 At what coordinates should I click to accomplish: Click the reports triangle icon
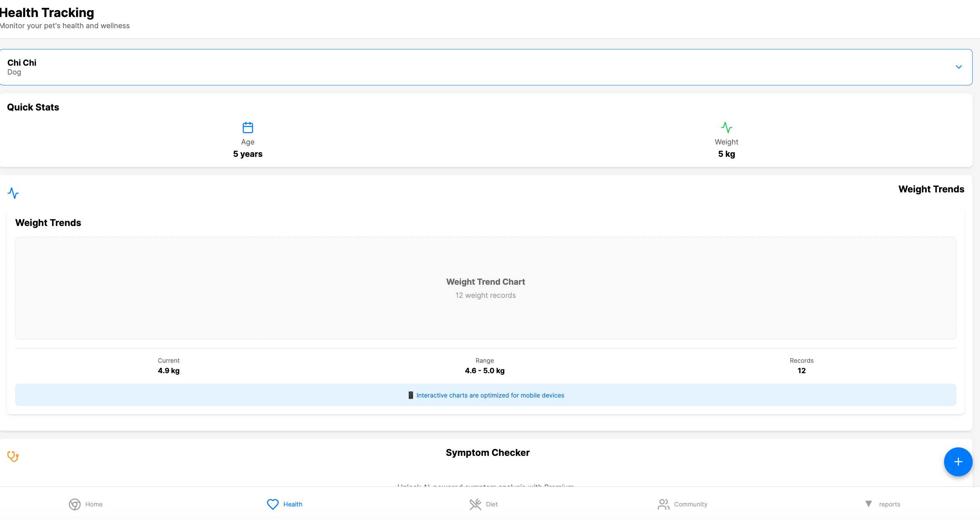[868, 504]
